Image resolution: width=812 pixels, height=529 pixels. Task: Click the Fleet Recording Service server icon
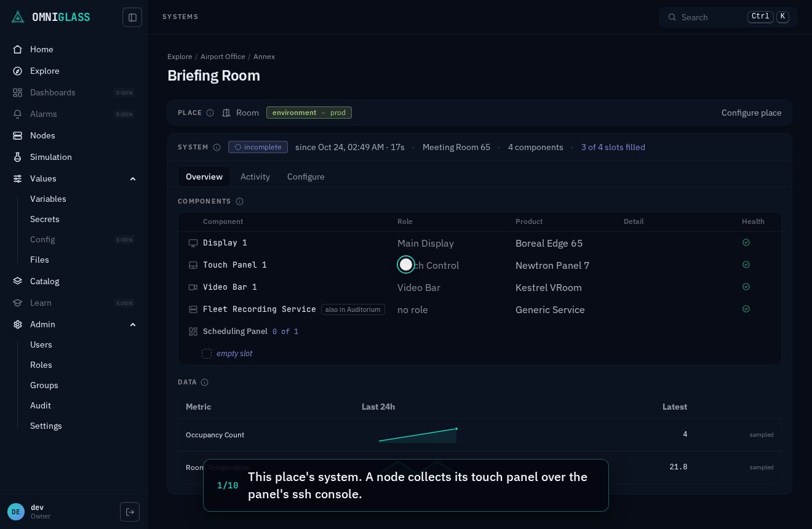pos(193,309)
